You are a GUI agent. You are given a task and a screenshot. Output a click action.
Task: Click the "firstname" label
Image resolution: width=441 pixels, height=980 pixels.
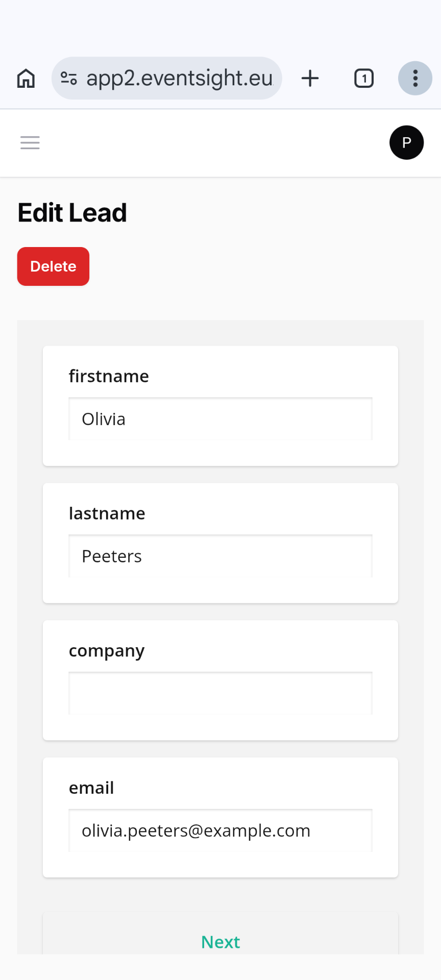point(109,376)
